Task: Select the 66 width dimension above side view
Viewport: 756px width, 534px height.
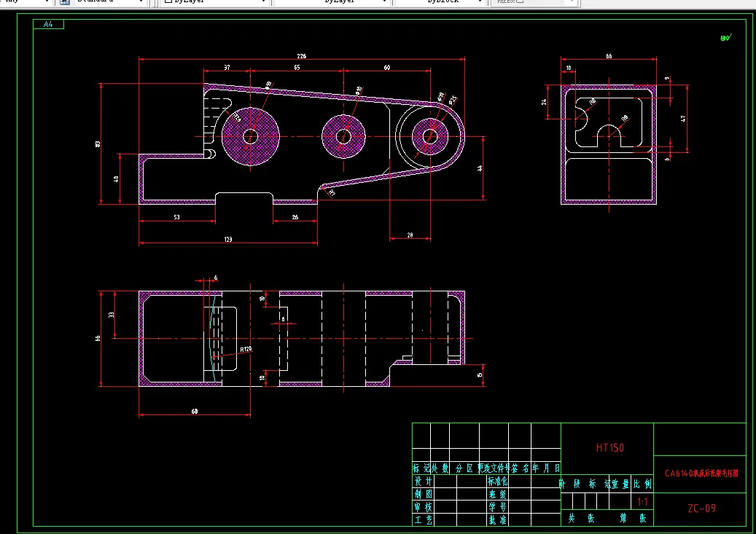Action: [609, 56]
